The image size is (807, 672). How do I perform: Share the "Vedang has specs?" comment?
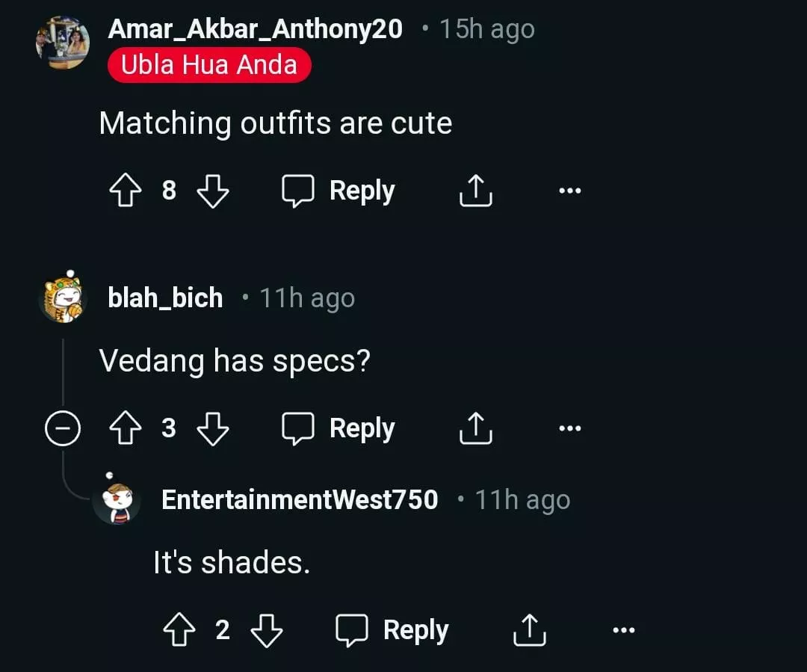point(475,429)
